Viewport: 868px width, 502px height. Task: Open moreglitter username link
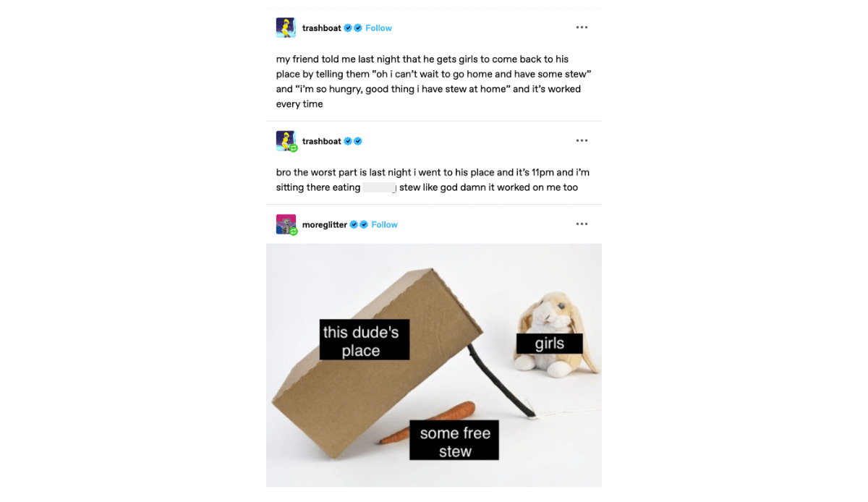[325, 225]
